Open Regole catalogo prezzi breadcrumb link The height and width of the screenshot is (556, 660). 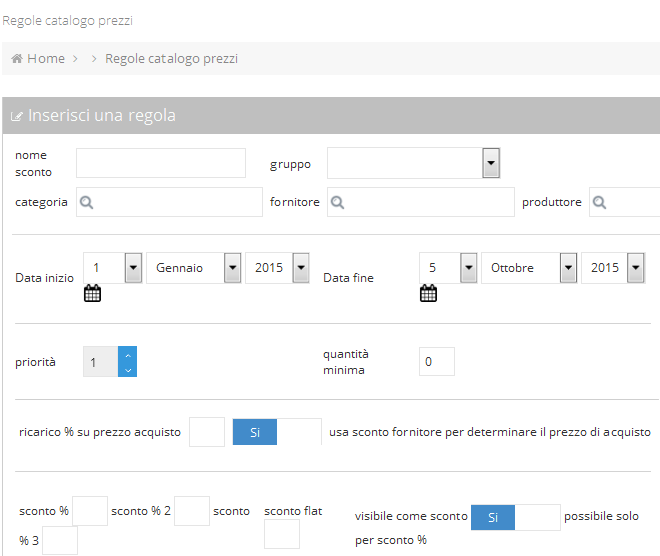point(171,59)
